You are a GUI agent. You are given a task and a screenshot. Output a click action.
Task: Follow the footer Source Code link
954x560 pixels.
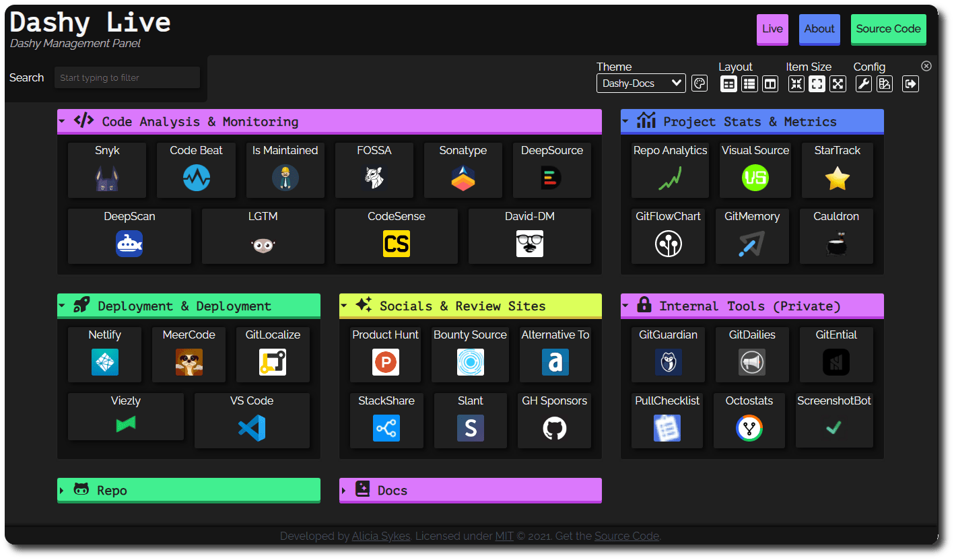click(627, 536)
